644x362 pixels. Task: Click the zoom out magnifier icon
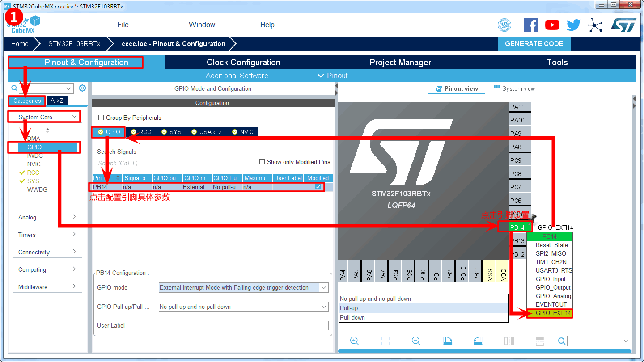point(416,341)
